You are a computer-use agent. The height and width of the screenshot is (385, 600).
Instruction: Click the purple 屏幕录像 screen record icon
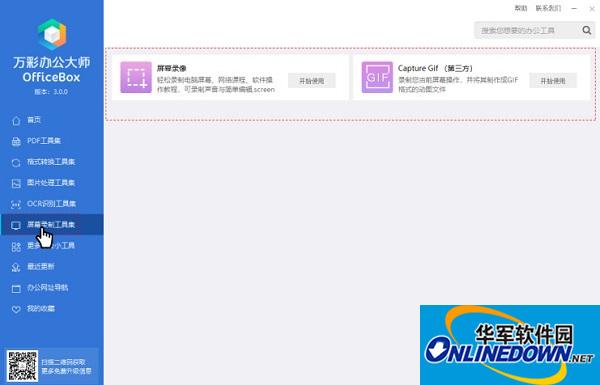pos(136,77)
